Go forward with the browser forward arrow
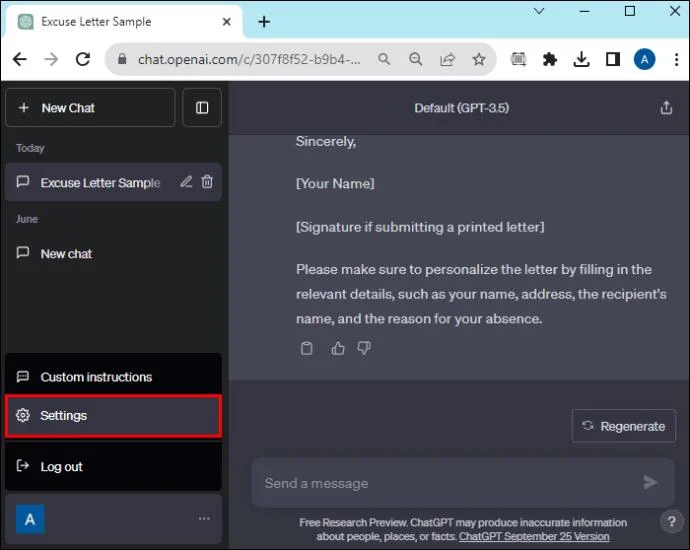This screenshot has height=550, width=690. pos(51,59)
